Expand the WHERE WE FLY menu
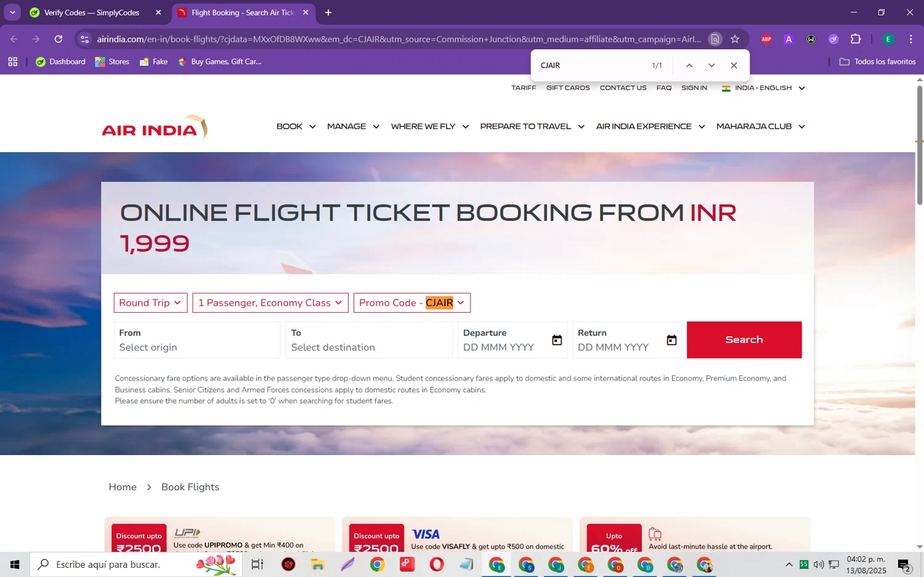 point(430,126)
